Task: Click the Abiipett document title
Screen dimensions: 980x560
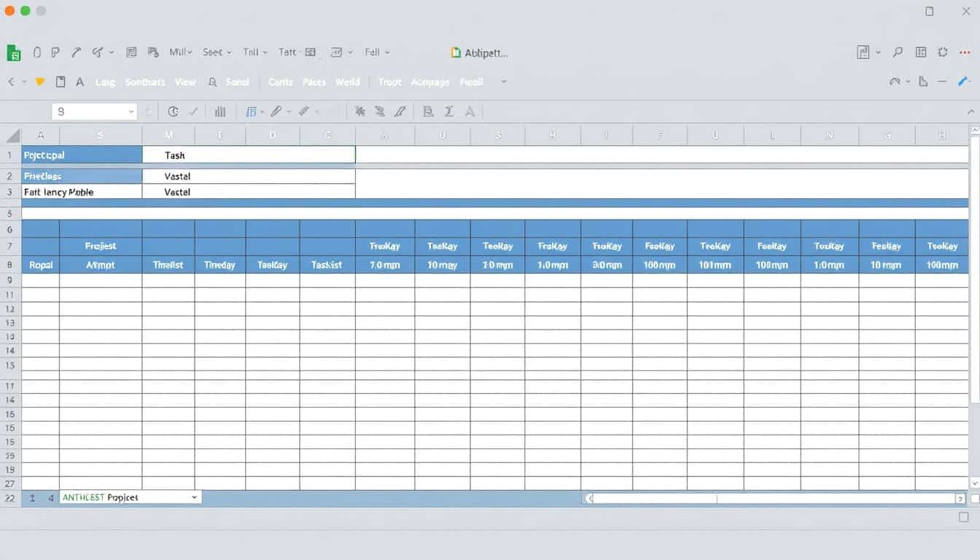Action: point(486,52)
